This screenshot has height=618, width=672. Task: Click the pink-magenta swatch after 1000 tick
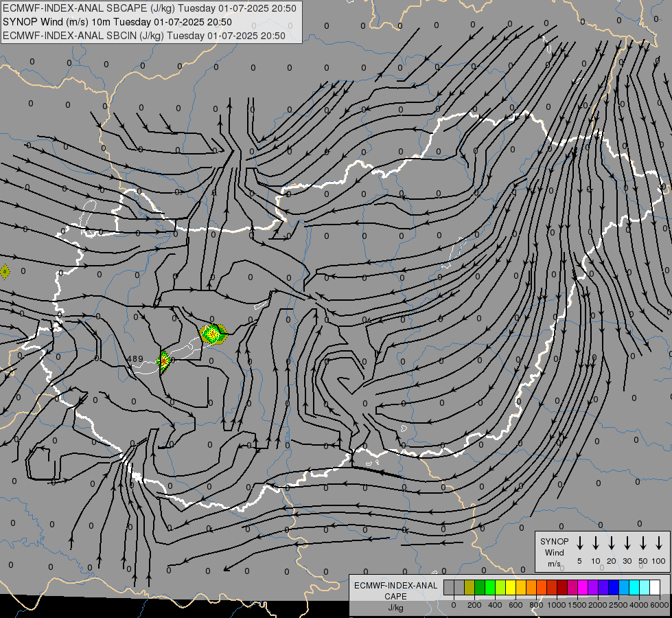[x=572, y=588]
